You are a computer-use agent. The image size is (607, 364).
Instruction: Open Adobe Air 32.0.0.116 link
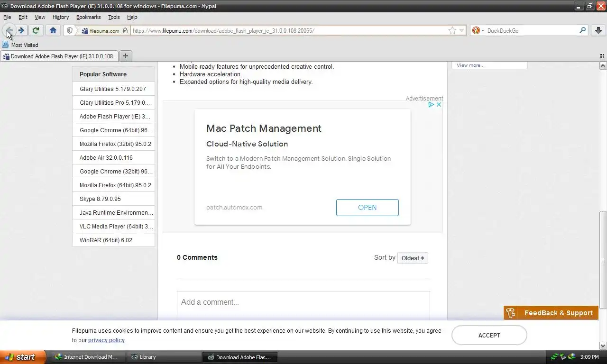click(x=106, y=158)
